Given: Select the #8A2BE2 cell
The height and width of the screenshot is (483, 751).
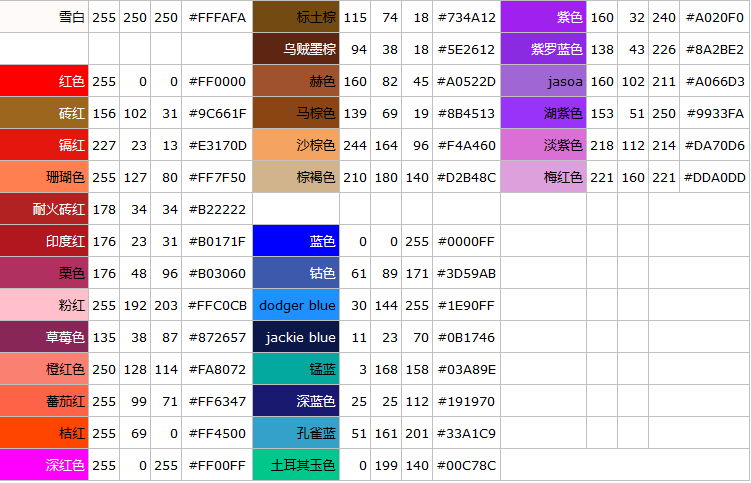Looking at the screenshot, I should click(x=715, y=49).
